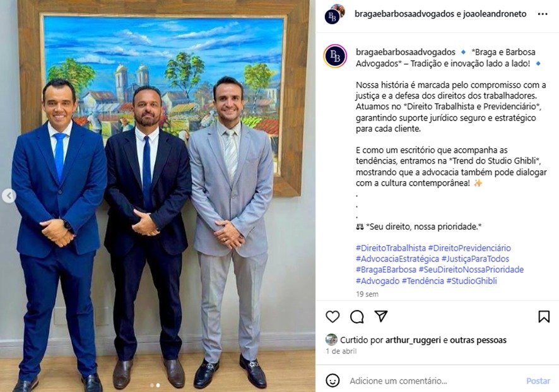This screenshot has width=559, height=392.
Task: View arthur_ruggeri's profile from likes
Action: [x=413, y=340]
